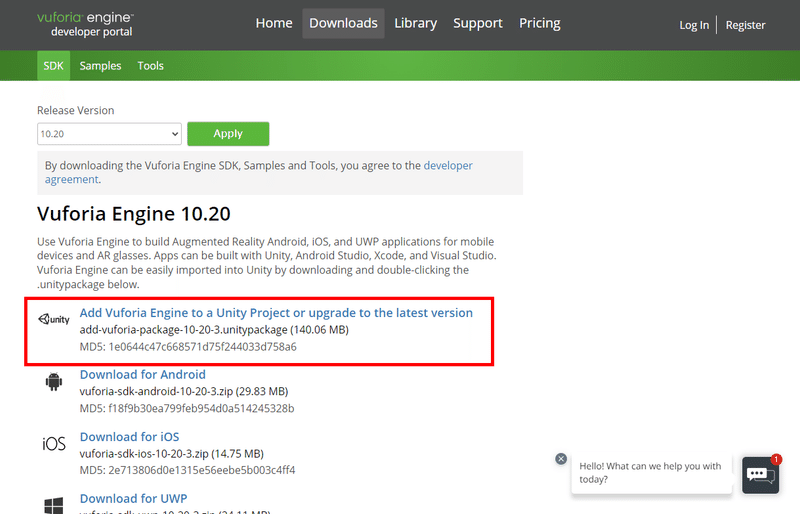The image size is (800, 514).
Task: Open the Release Version dropdown
Action: click(109, 134)
